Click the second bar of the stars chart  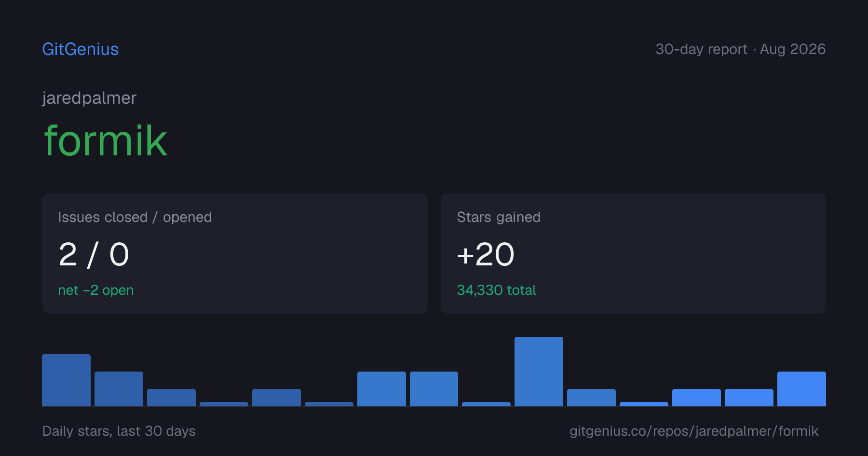tap(119, 389)
